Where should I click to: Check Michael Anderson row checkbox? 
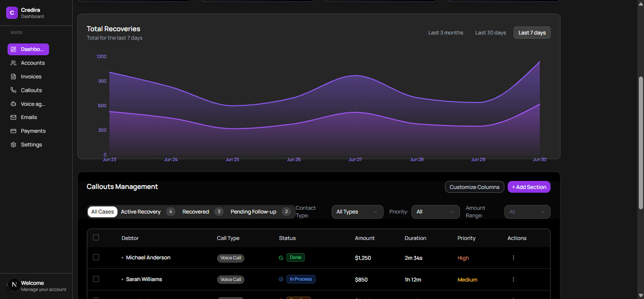coord(96,257)
